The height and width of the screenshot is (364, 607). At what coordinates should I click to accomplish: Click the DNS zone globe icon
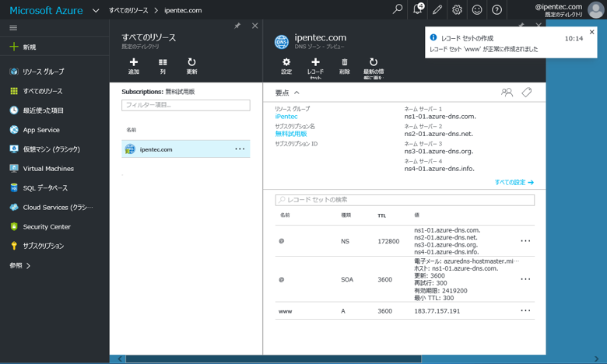click(x=282, y=42)
